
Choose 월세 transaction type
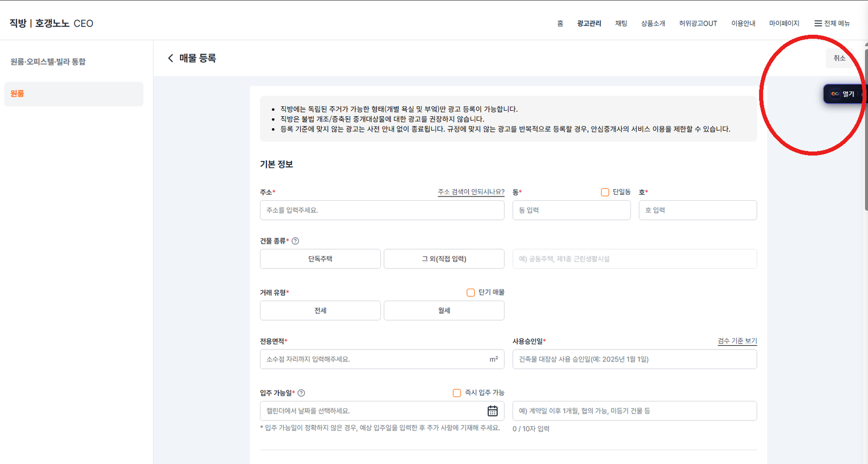(x=444, y=310)
